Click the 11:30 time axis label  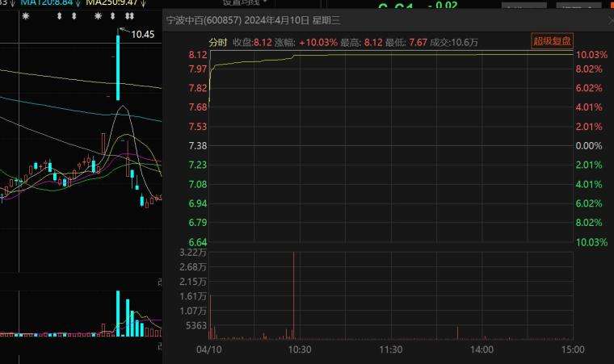point(391,349)
